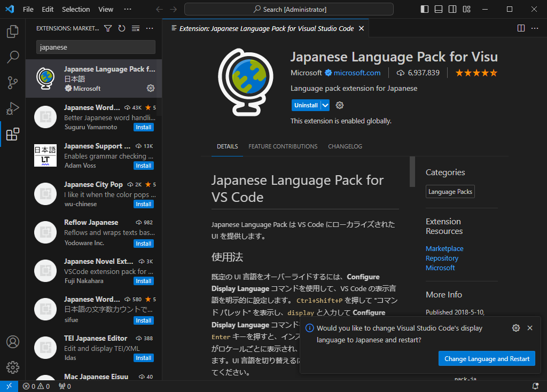Click the Language Packs category tag
The height and width of the screenshot is (392, 547).
click(450, 192)
